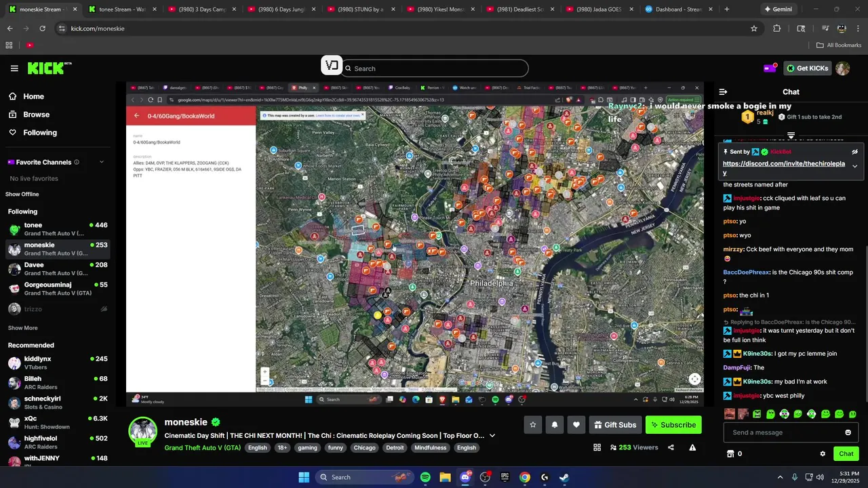Screen dimensions: 868x488
Task: Open the kiddlynx recommended channel
Action: 58,363
